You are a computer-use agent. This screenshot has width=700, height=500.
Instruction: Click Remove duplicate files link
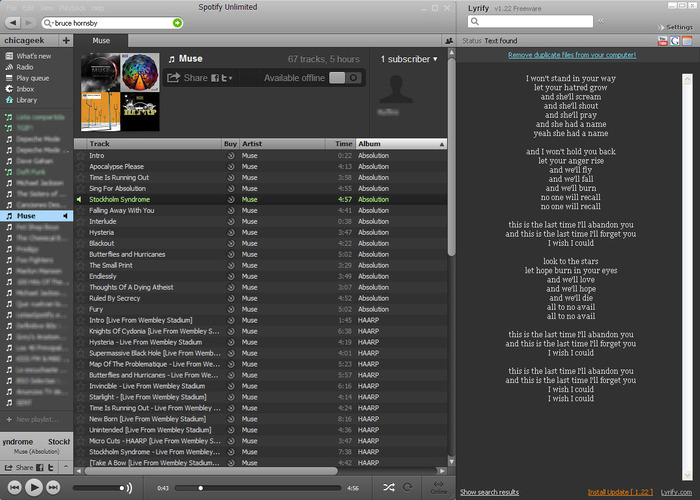[x=572, y=55]
